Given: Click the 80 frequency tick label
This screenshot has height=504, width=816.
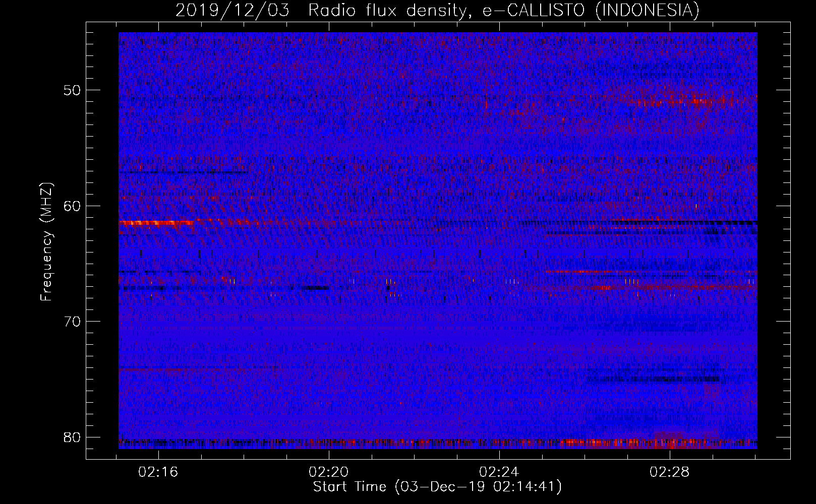Looking at the screenshot, I should [x=72, y=437].
